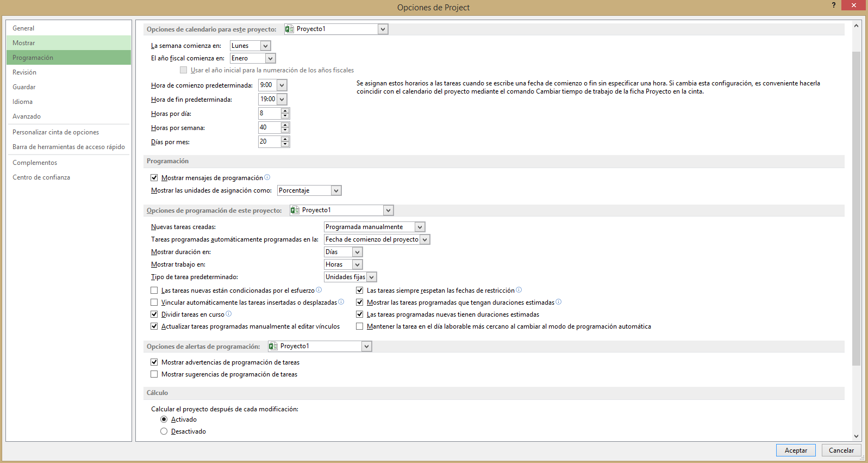
Task: Switch to the Guardar options category
Action: pyautogui.click(x=24, y=87)
